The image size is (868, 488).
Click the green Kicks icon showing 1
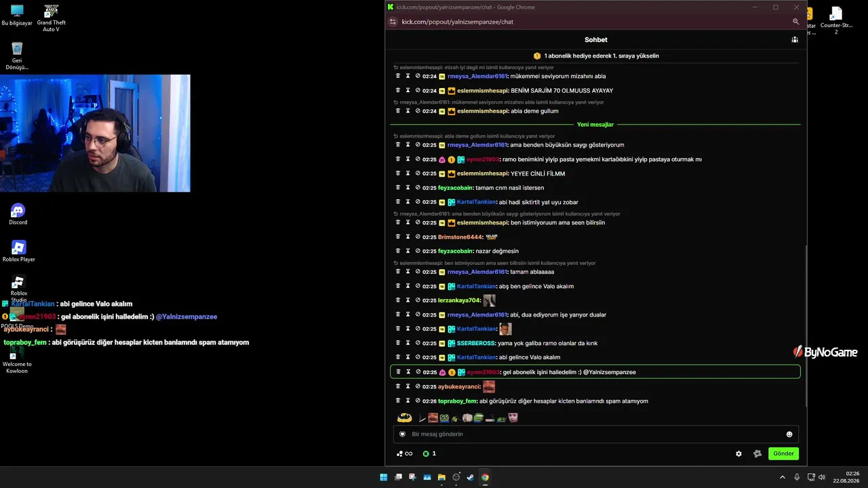click(x=426, y=454)
